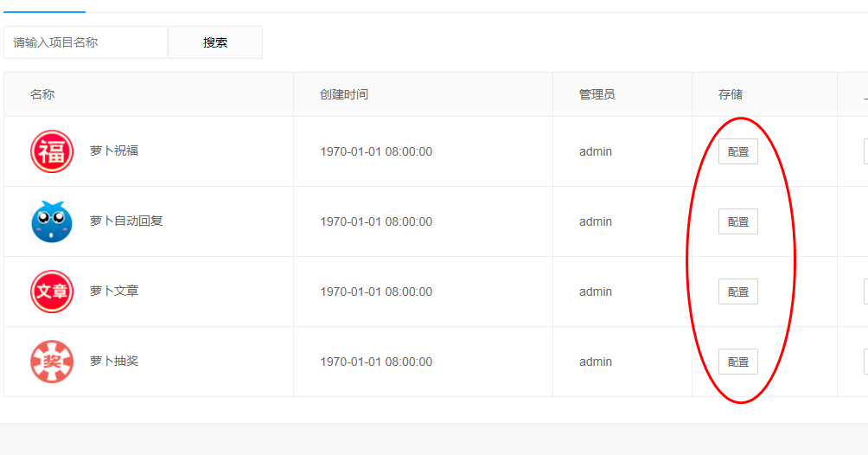Open storage 配置 for 萝卜抽奖
868x455 pixels.
pos(738,362)
